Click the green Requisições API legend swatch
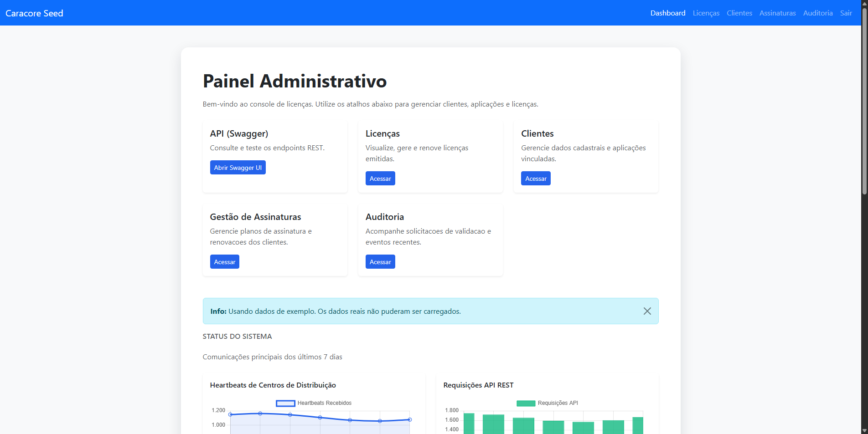This screenshot has width=868, height=434. click(526, 403)
